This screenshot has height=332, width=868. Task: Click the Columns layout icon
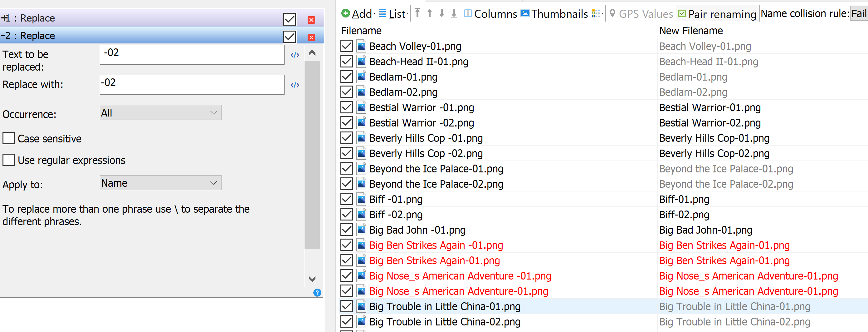coord(468,13)
